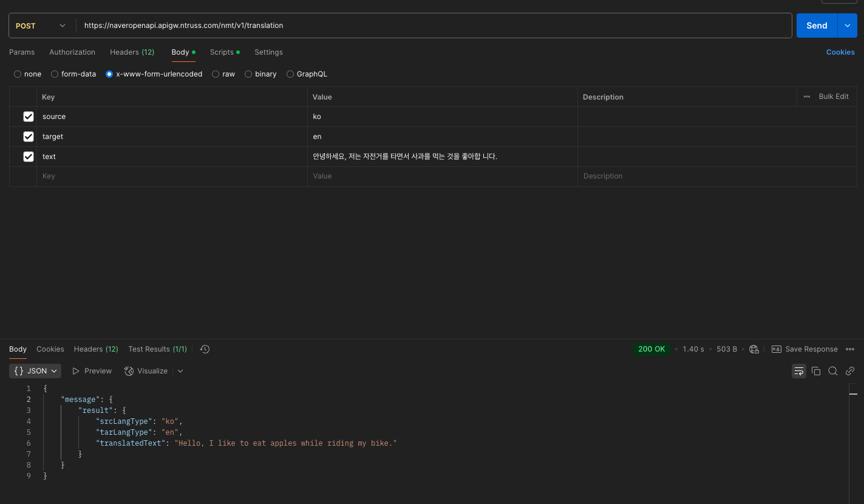Click the Korean text value cell
The image size is (864, 504).
tap(443, 157)
